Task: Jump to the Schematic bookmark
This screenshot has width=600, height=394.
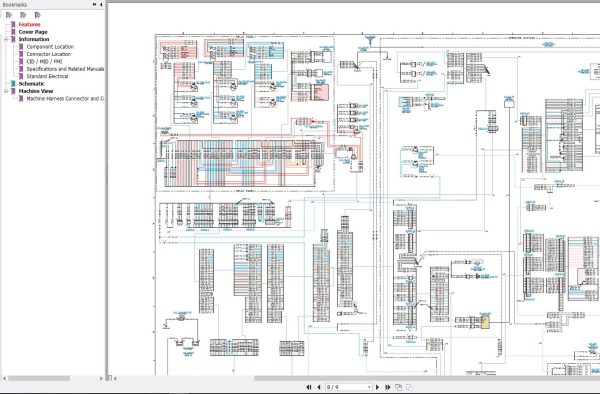Action: pos(31,84)
